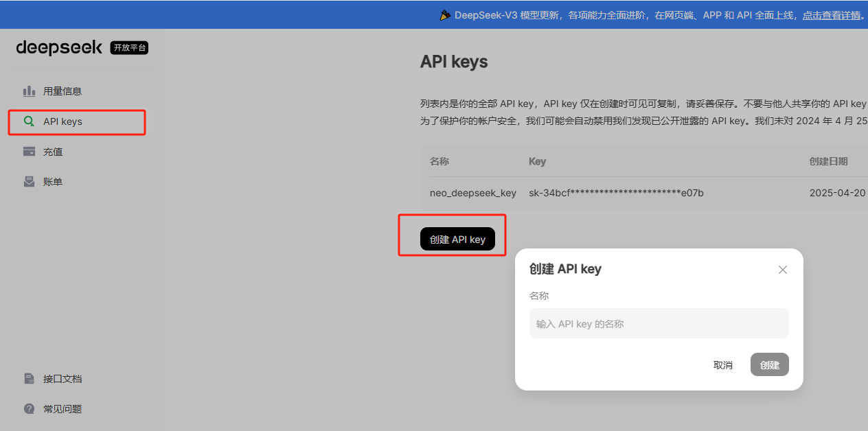Viewport: 868px width, 431px height.
Task: Focus the 输入 API key 的名称 field
Action: (x=659, y=323)
